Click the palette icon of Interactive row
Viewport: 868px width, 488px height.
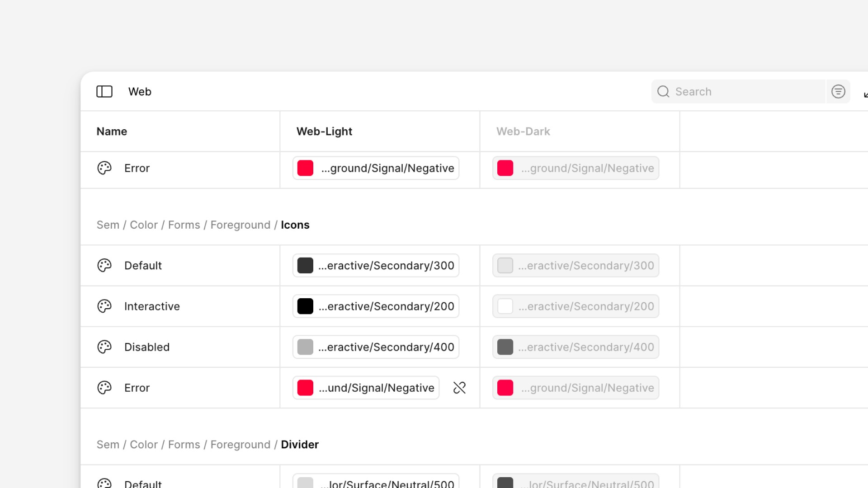coord(104,306)
